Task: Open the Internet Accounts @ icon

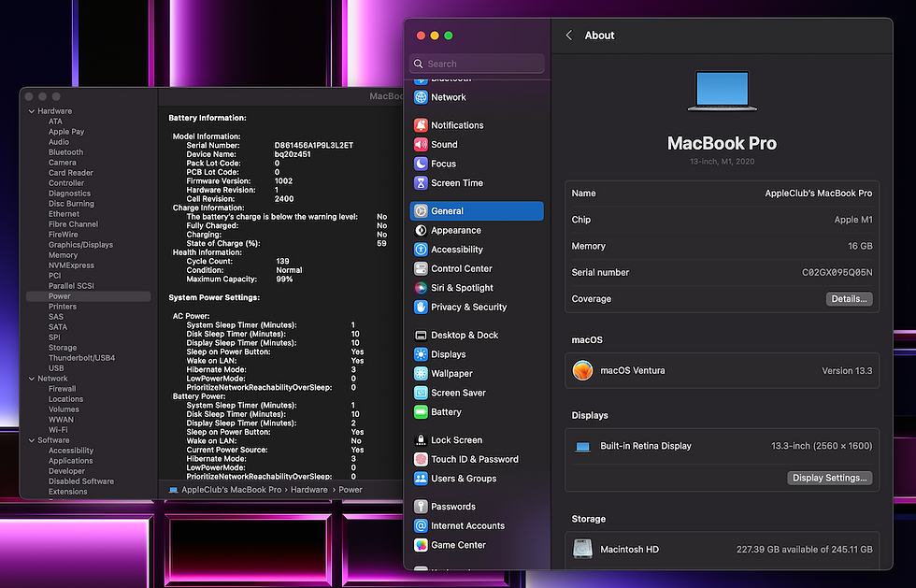Action: pyautogui.click(x=421, y=525)
